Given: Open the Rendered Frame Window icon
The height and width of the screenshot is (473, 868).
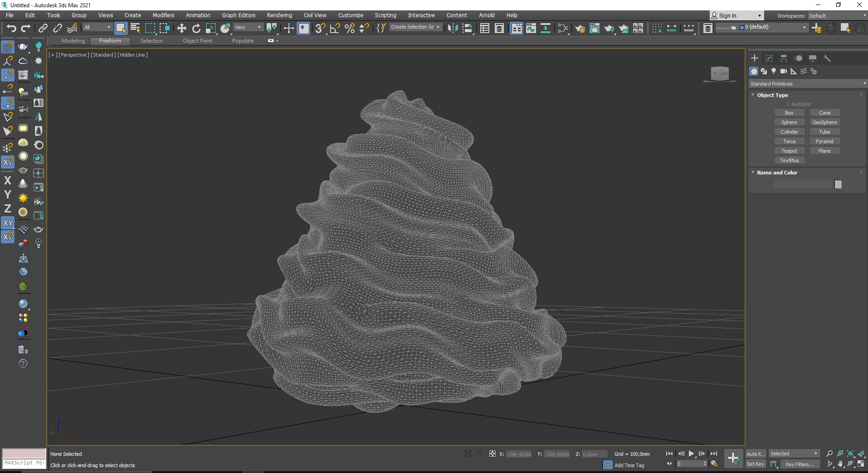Looking at the screenshot, I should point(594,28).
